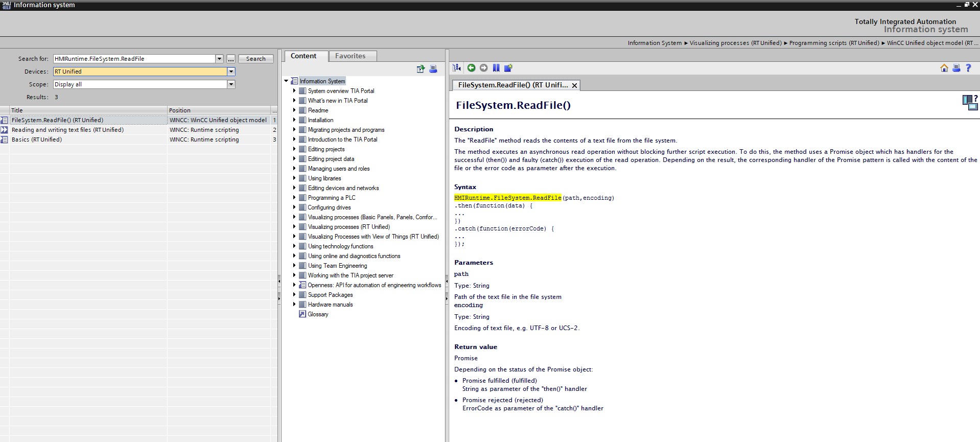
Task: Select the Content tab
Action: (304, 56)
